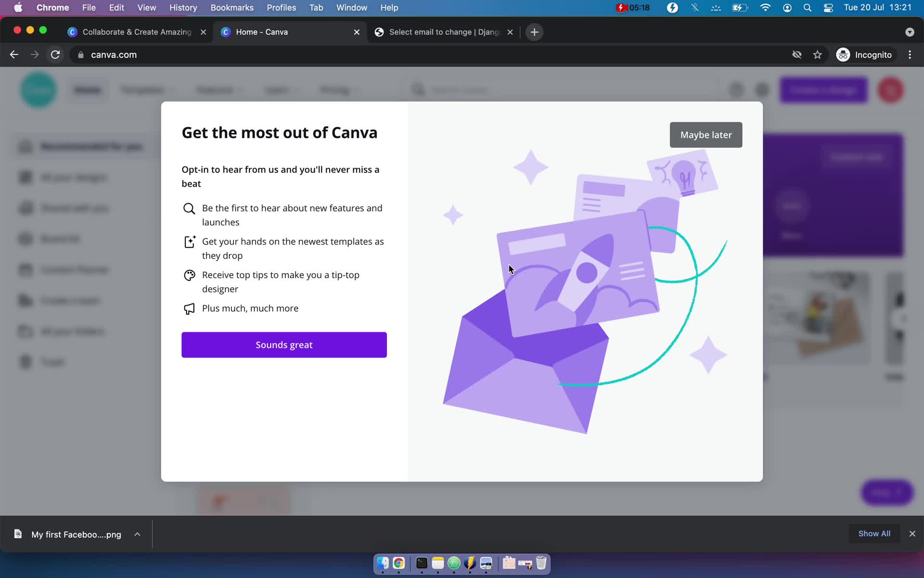This screenshot has height=578, width=924.
Task: Click the user account menu bar icon
Action: 787,8
